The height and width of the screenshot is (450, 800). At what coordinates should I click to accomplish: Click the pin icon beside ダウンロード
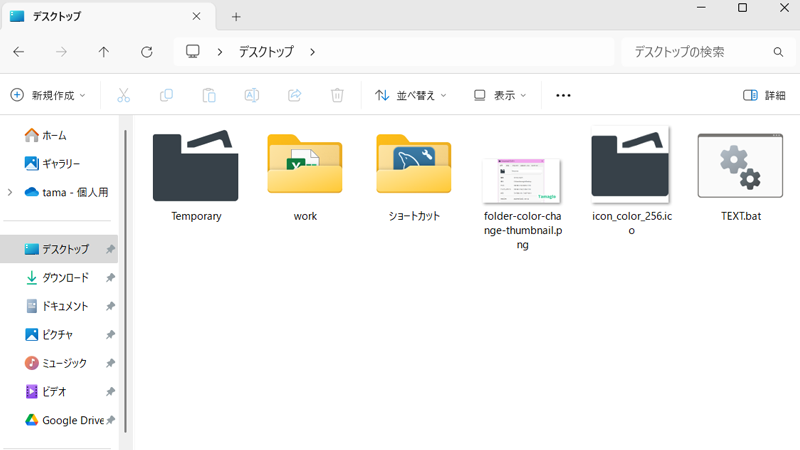pyautogui.click(x=110, y=278)
